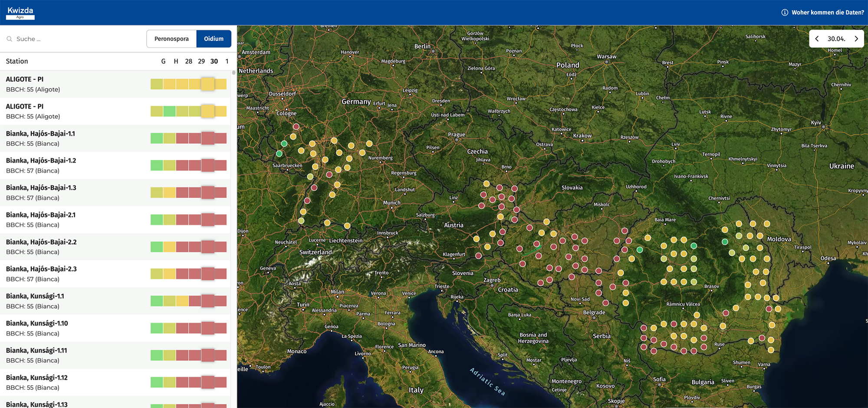Select the Oidium toggle button
Screen dimensions: 868x408
pyautogui.click(x=214, y=39)
